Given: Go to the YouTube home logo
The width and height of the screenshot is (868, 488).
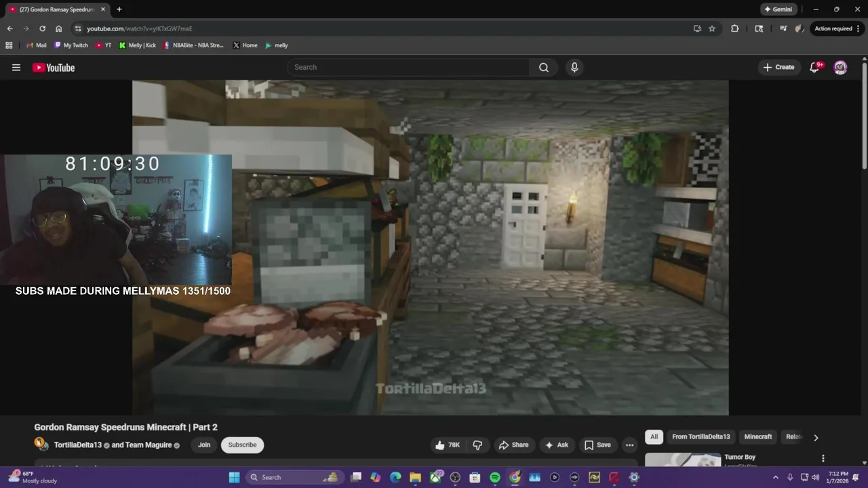Looking at the screenshot, I should (54, 67).
